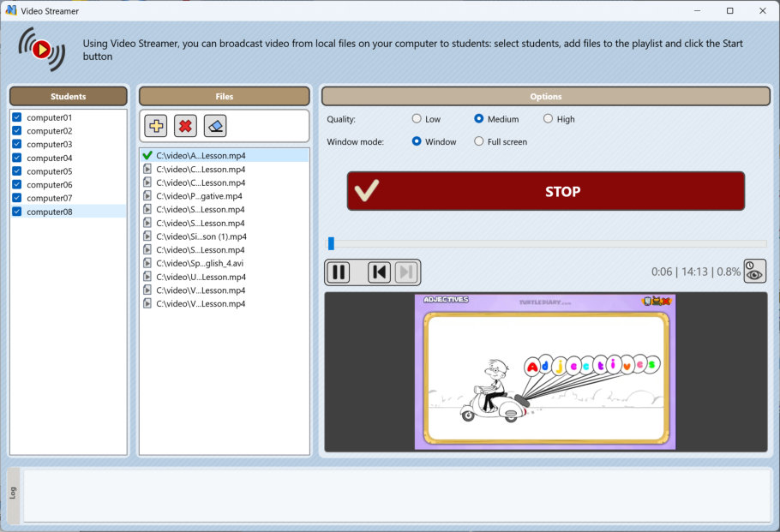
Task: Select the Sp...glish_4.avi file in playlist
Action: pyautogui.click(x=201, y=264)
